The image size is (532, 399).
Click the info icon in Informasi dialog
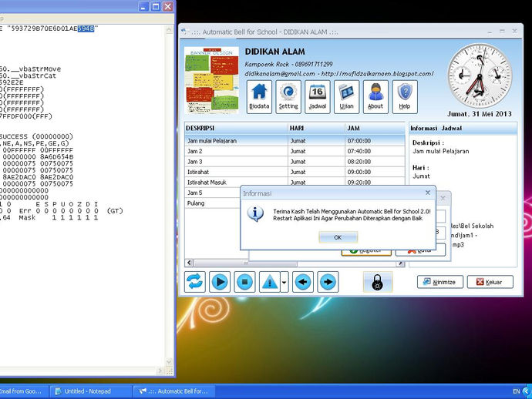255,214
